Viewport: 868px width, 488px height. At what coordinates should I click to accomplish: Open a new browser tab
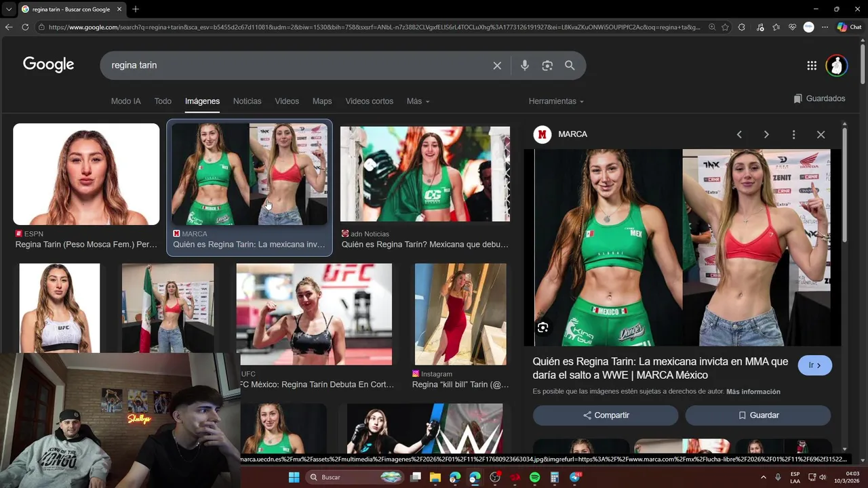pyautogui.click(x=136, y=9)
